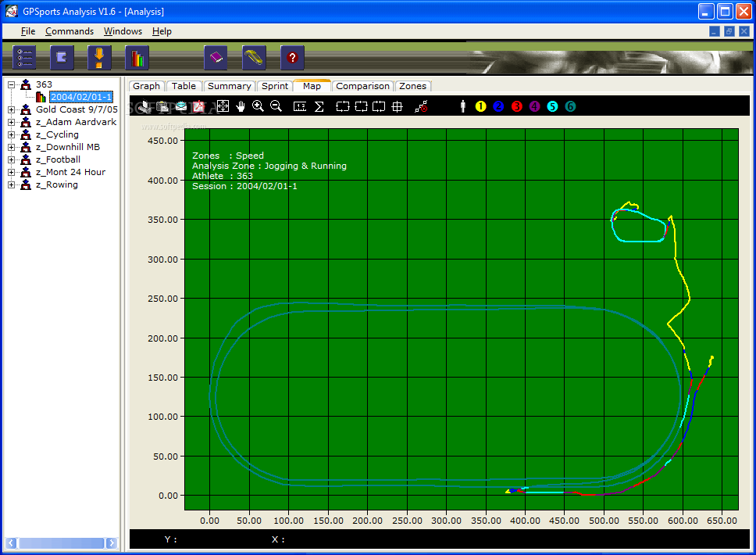
Task: Open the Windows menu
Action: point(123,31)
